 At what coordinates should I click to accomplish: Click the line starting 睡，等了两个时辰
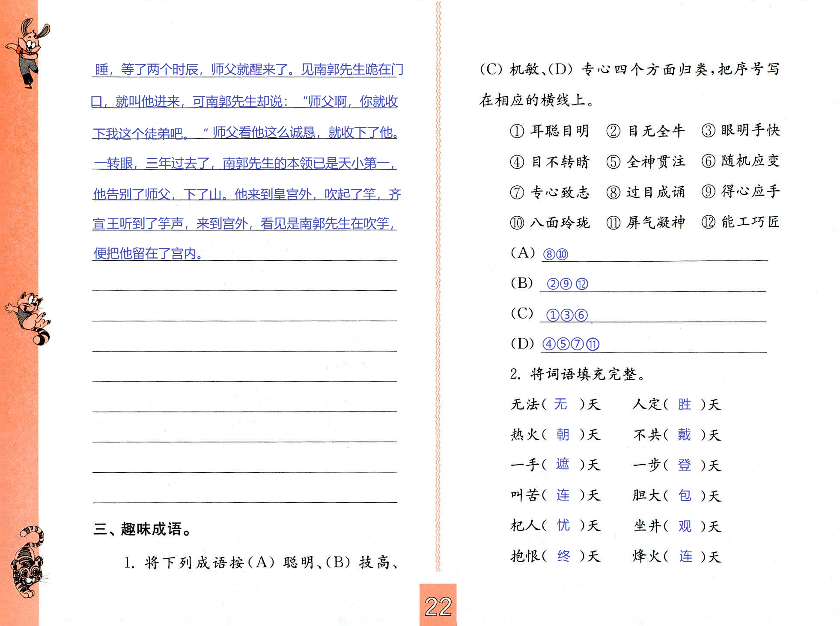[249, 69]
